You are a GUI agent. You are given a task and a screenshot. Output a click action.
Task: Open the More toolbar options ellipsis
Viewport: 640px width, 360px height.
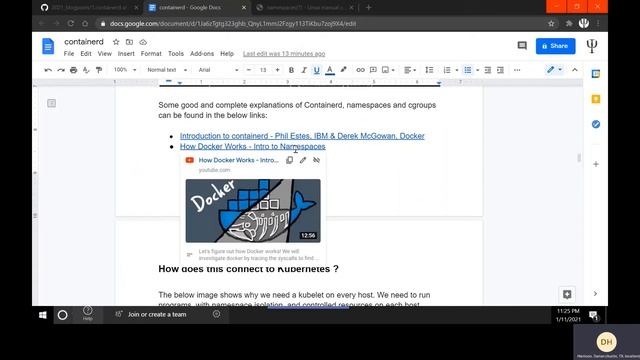517,70
